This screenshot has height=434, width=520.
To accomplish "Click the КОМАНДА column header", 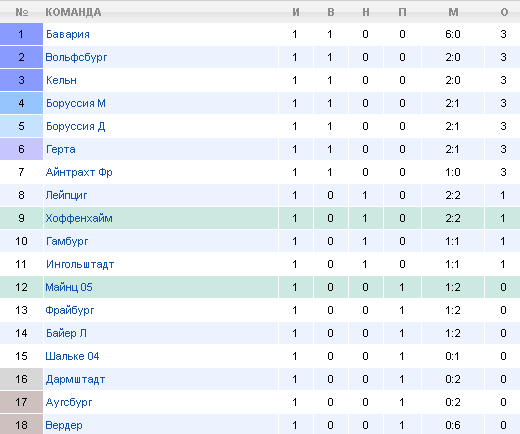I will pos(73,12).
